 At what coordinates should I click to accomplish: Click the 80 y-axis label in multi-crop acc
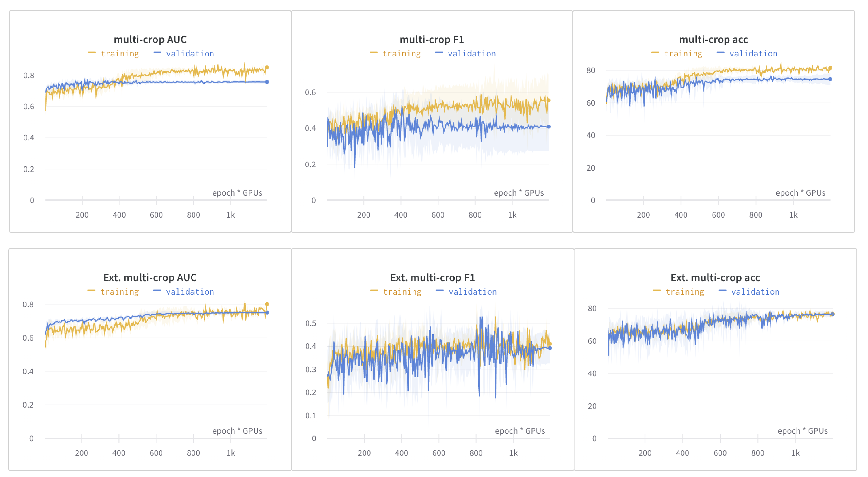tap(591, 70)
